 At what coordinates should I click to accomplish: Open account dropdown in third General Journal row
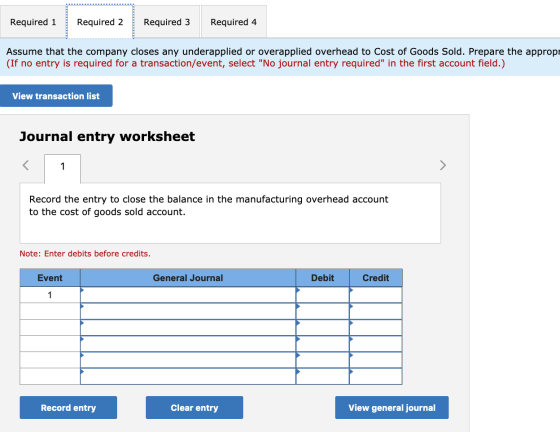click(x=188, y=328)
